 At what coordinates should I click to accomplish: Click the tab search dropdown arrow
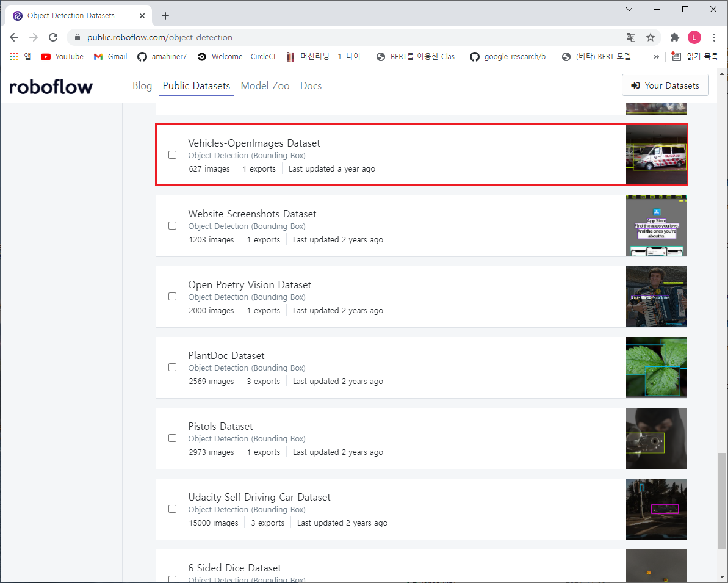[x=629, y=9]
